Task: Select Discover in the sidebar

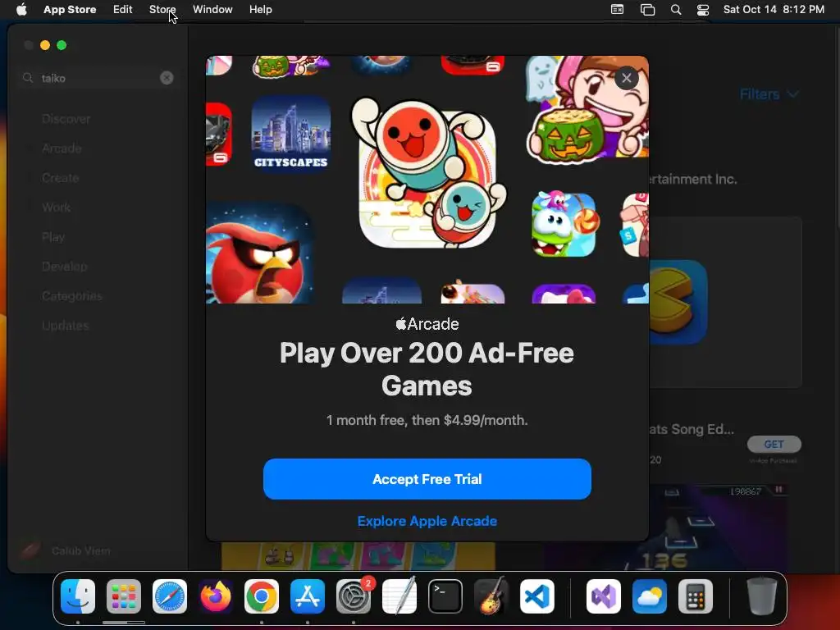Action: point(66,119)
